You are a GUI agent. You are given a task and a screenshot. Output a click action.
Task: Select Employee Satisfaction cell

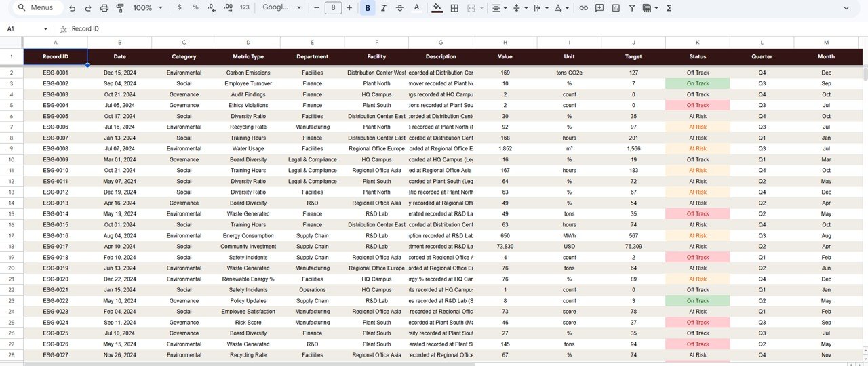(x=248, y=311)
